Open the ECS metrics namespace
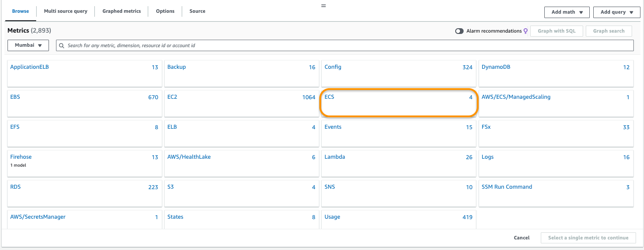 [399, 104]
